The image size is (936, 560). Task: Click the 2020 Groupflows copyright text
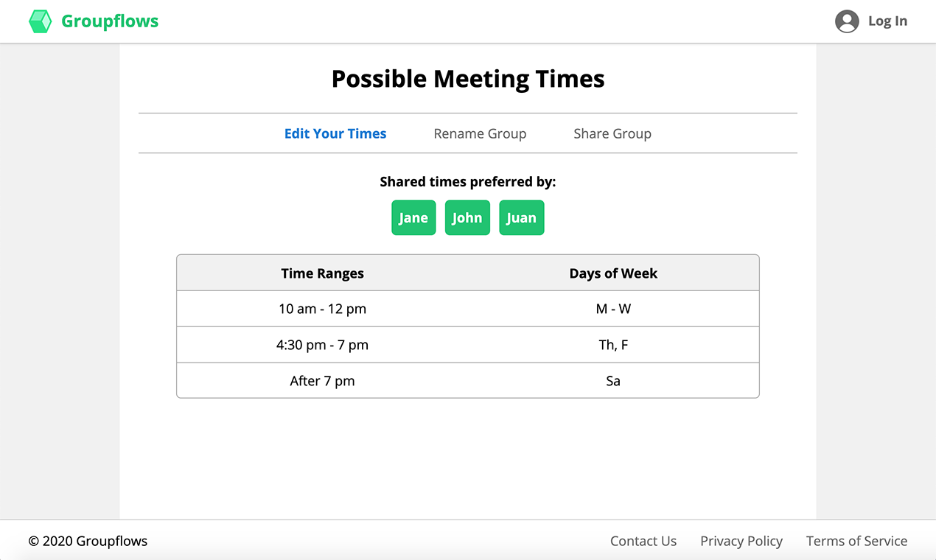86,541
